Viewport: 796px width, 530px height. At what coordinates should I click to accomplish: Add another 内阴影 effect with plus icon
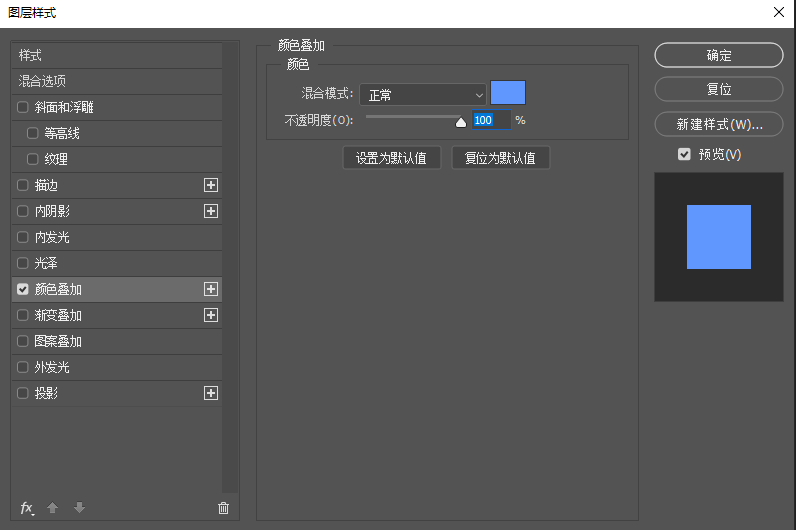click(x=211, y=211)
